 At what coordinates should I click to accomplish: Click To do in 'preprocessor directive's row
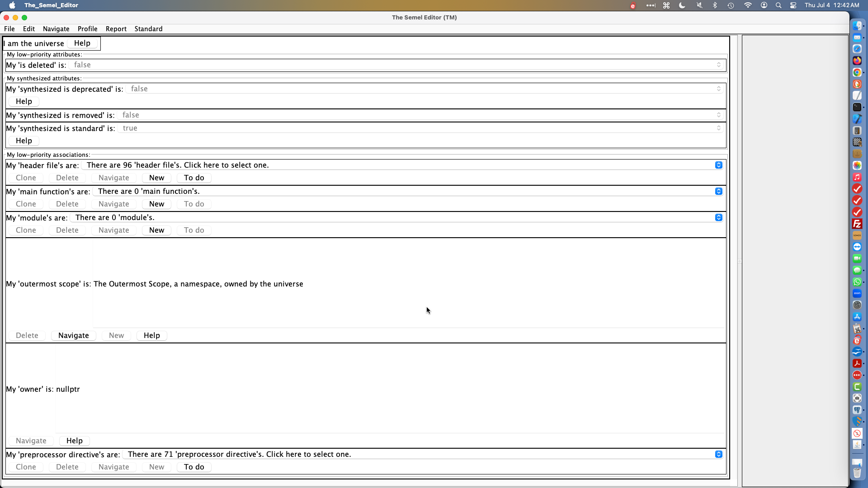[194, 467]
